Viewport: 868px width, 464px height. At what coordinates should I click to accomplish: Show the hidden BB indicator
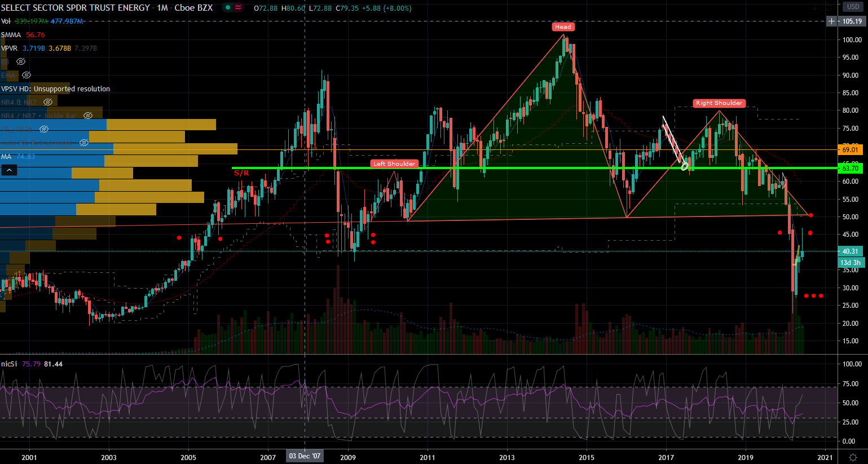21,61
